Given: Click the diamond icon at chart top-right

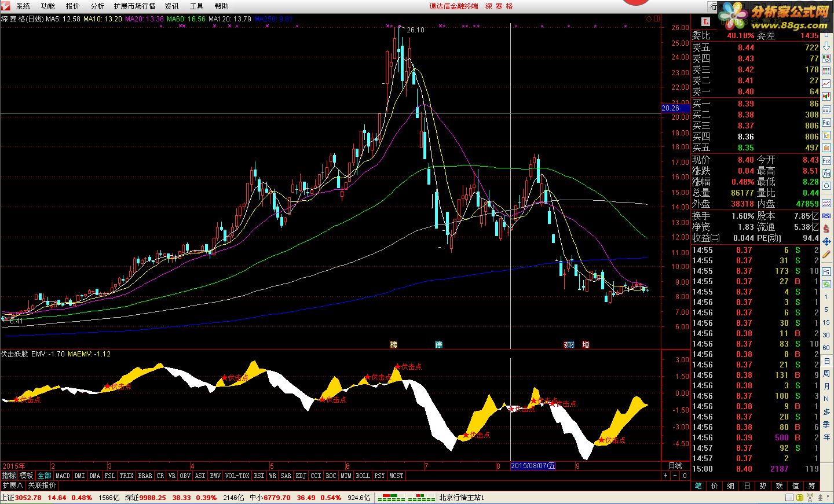Looking at the screenshot, I should pyautogui.click(x=649, y=19).
